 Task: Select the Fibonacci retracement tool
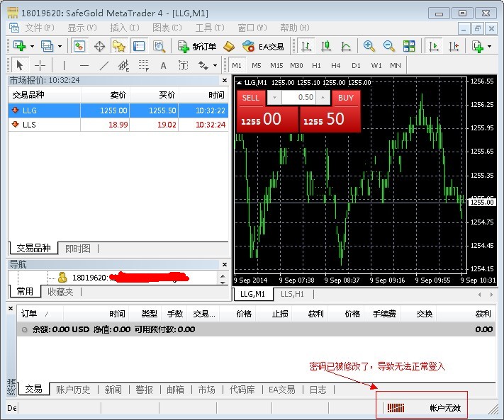tap(144, 65)
